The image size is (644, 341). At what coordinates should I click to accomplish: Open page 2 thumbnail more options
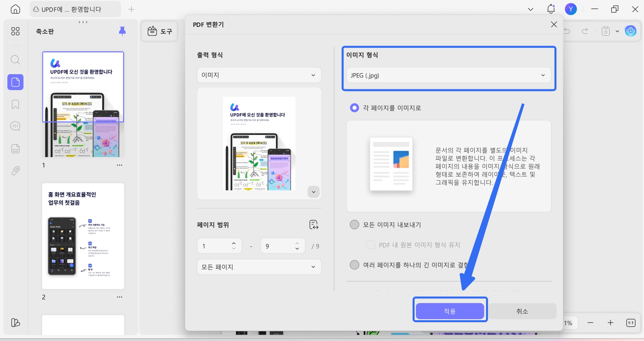(119, 297)
